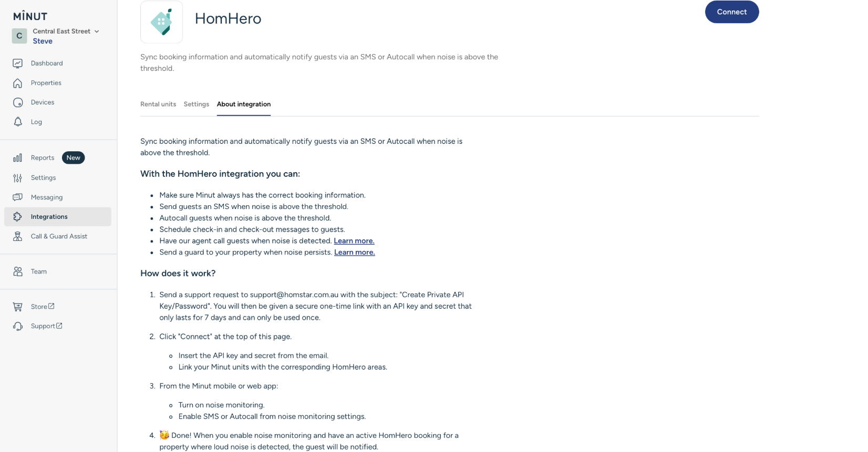Click the Reports bar chart icon
868x452 pixels.
point(18,158)
